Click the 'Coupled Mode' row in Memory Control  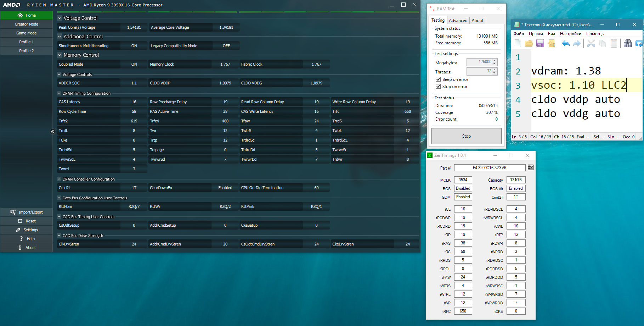pyautogui.click(x=102, y=64)
